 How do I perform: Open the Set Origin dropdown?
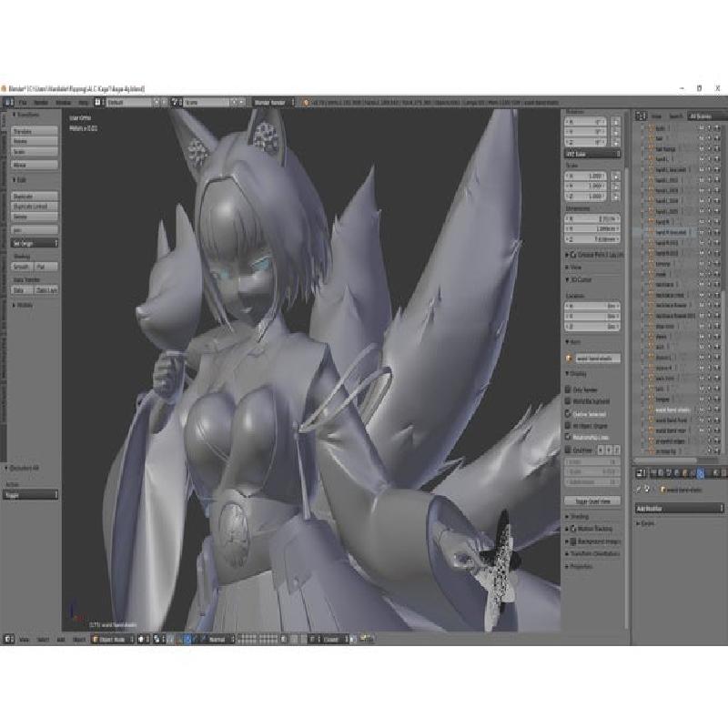pyautogui.click(x=35, y=243)
